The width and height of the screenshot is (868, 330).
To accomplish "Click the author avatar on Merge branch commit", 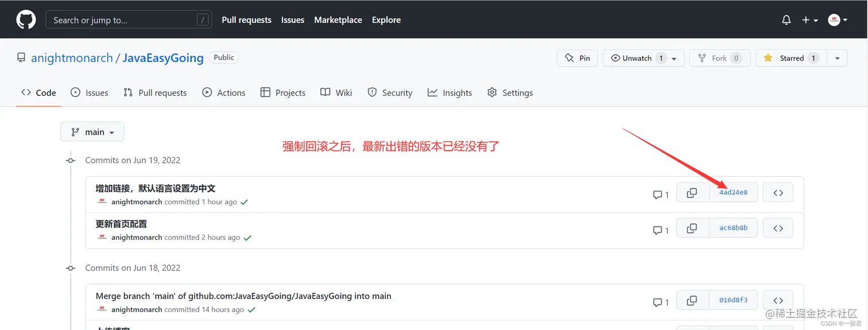I will click(102, 310).
